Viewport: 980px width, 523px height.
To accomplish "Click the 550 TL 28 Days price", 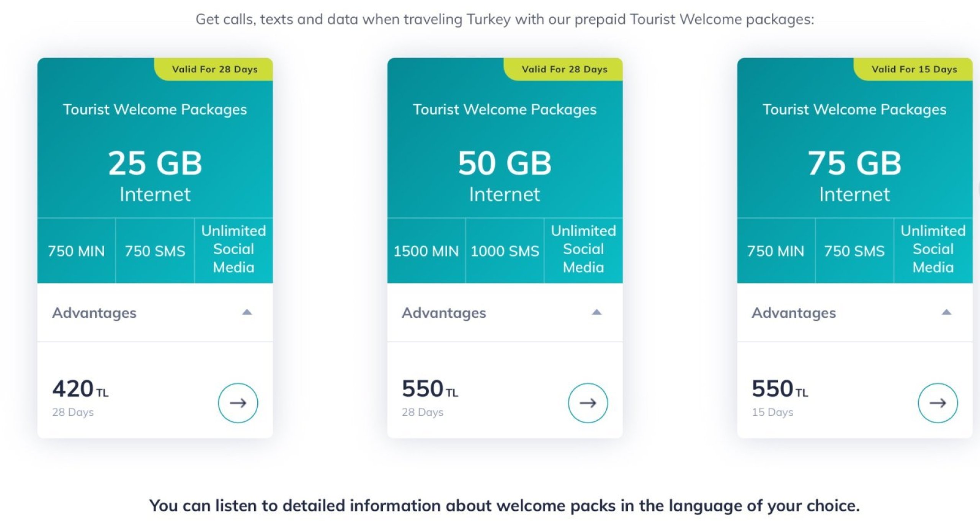I will coord(430,389).
